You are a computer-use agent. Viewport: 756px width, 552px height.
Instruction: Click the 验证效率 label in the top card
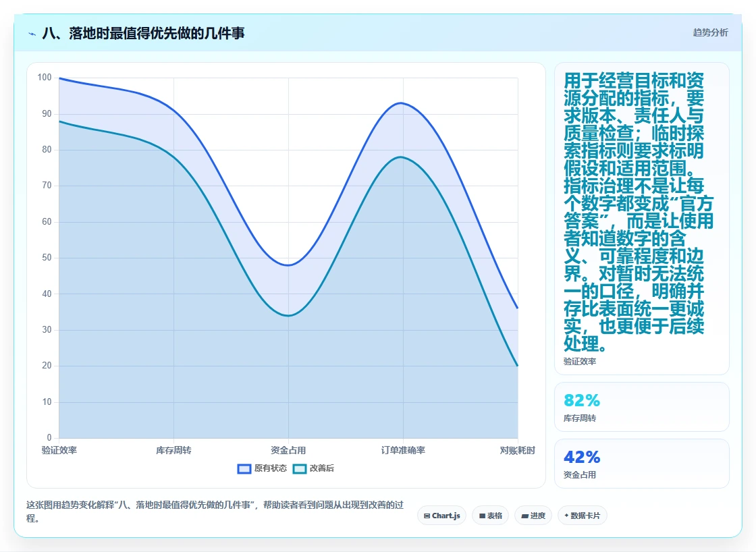580,362
